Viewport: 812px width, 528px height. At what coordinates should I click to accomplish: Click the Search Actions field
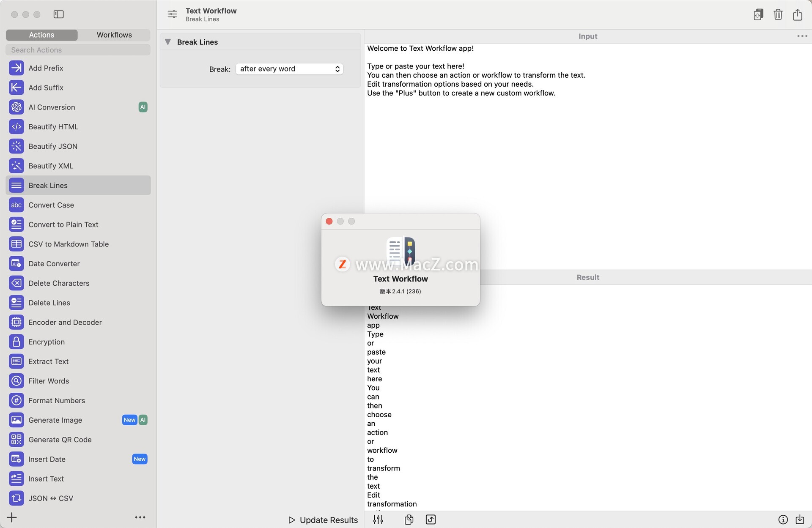coord(78,50)
